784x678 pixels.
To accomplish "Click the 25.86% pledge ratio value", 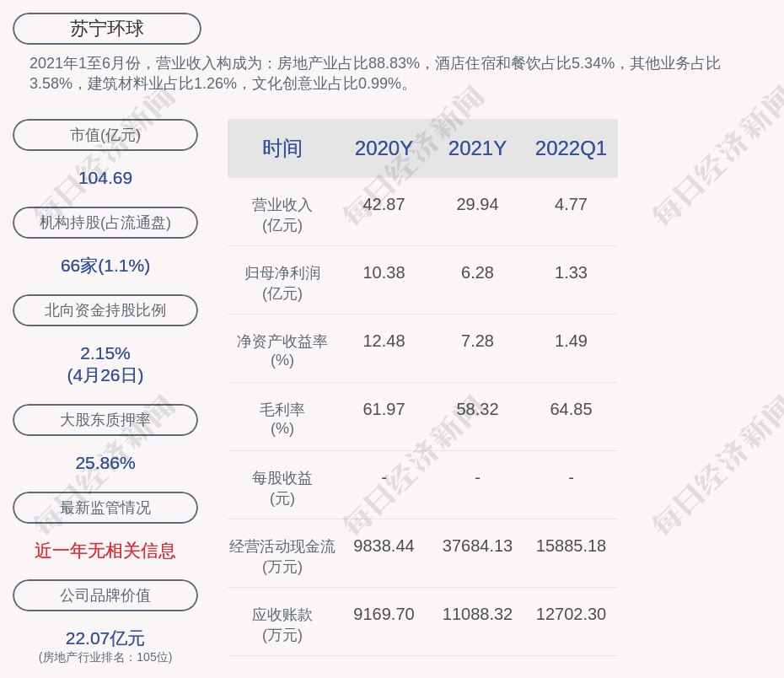I will point(105,463).
